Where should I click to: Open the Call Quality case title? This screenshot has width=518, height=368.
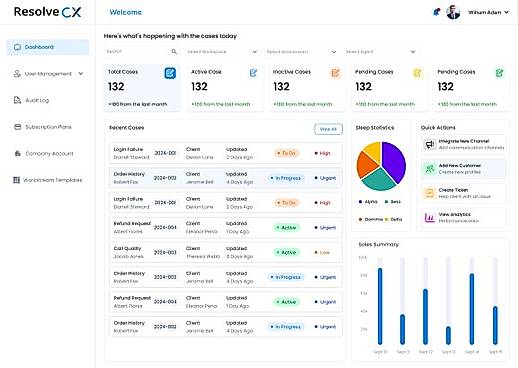(127, 248)
